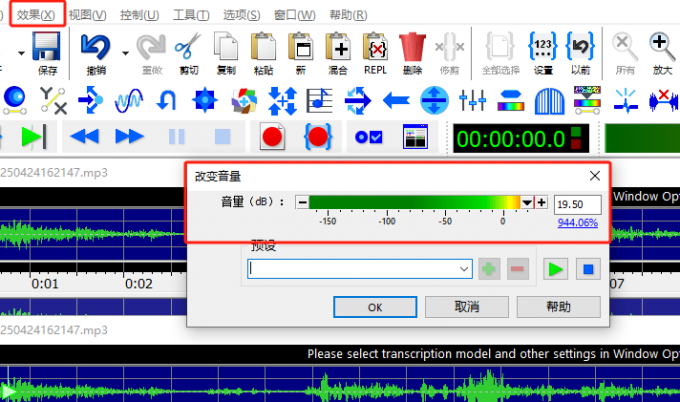Click the Paste (粘贴) clipboard icon

(263, 47)
